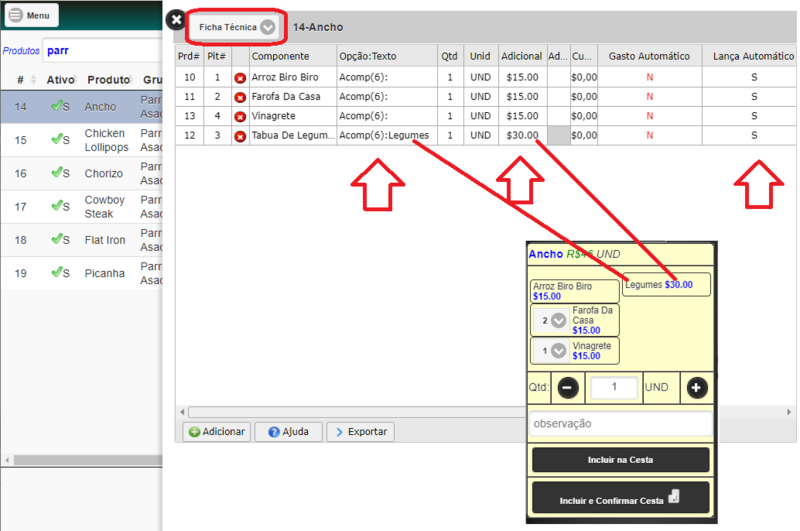
Task: Click the Exportar button
Action: click(361, 432)
